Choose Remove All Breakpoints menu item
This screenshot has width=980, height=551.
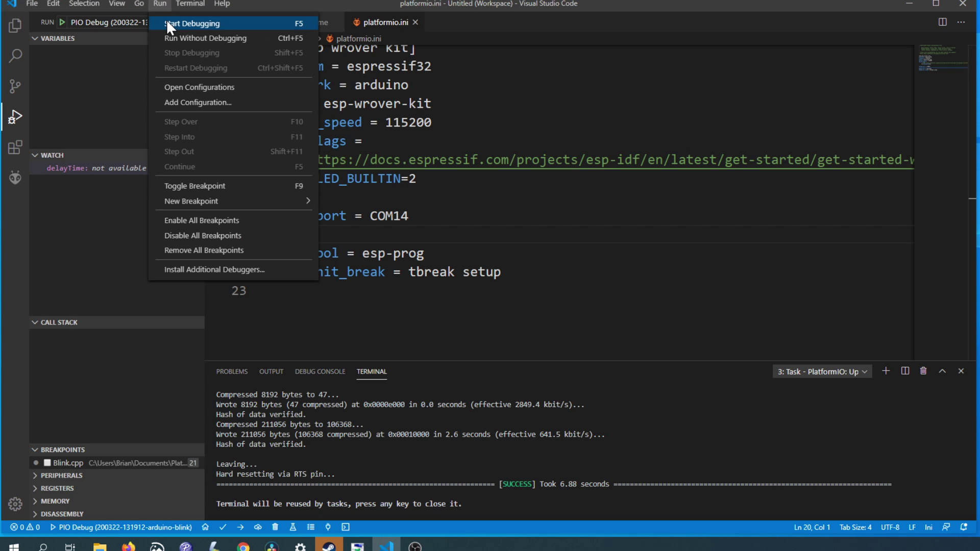coord(233,250)
